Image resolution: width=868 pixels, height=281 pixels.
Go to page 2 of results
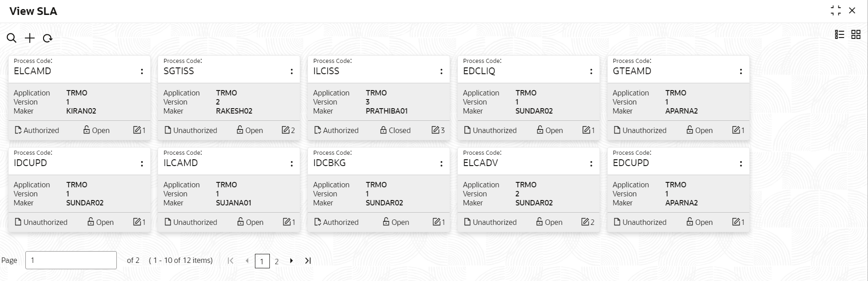point(276,261)
